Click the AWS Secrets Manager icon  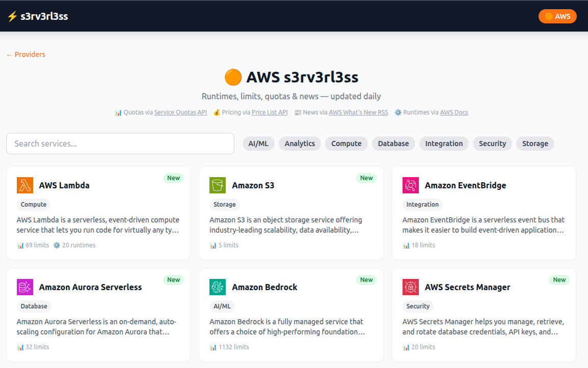(x=411, y=287)
